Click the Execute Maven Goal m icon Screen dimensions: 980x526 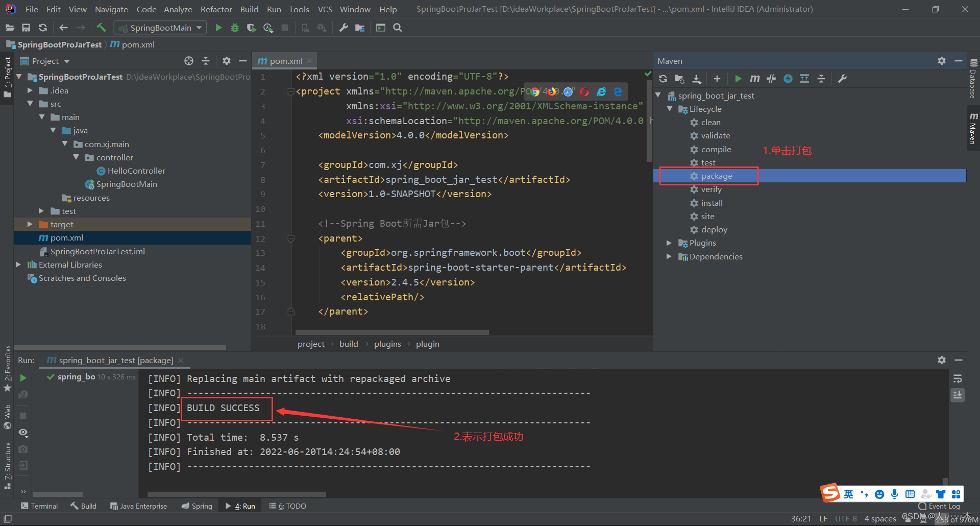point(754,79)
